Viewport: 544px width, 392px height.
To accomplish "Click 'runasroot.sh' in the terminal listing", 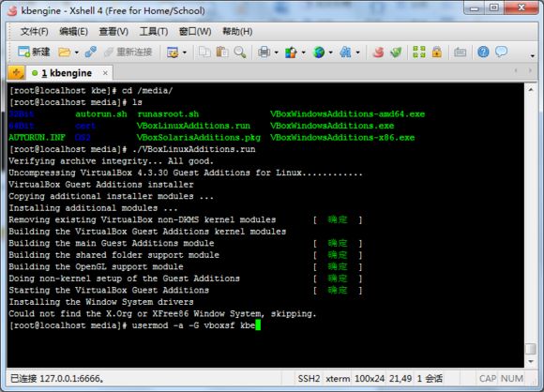I will pyautogui.click(x=168, y=113).
